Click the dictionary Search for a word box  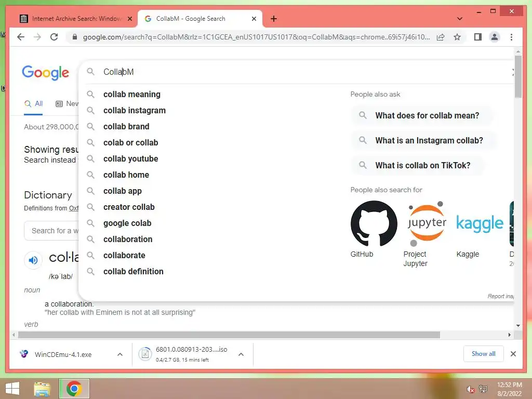51,231
